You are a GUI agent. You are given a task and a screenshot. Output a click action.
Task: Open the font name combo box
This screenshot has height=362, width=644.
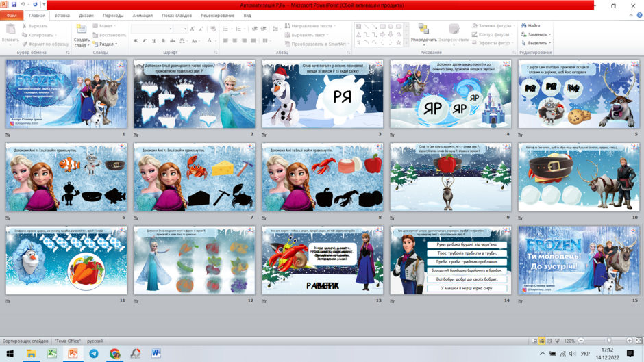pyautogui.click(x=151, y=29)
